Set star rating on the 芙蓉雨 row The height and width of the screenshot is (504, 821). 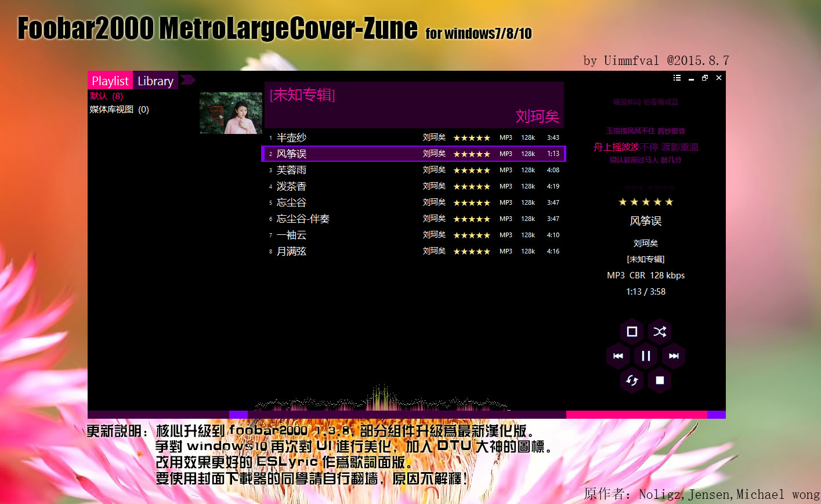472,171
